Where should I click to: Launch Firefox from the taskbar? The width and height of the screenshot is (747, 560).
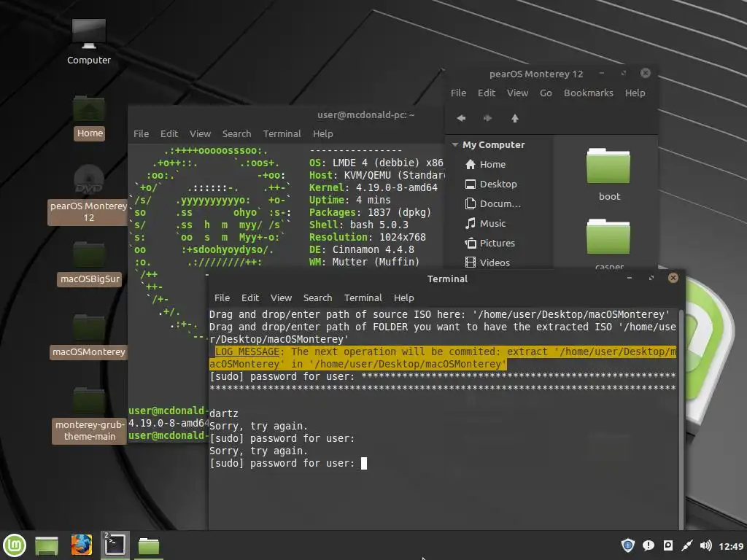coord(82,545)
